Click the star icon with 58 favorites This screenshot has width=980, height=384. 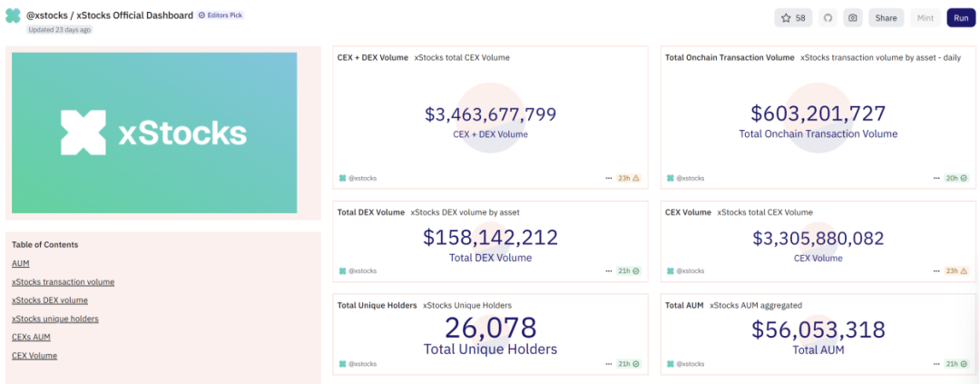(x=792, y=18)
